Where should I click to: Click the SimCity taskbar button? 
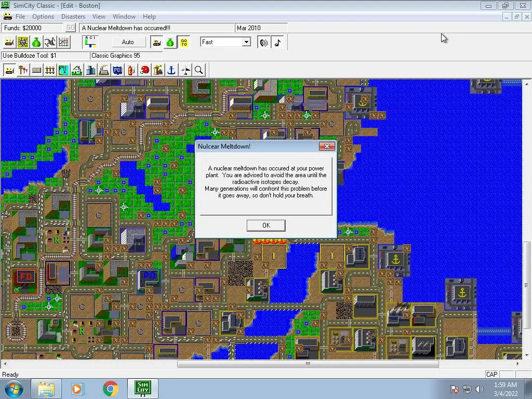pos(143,389)
